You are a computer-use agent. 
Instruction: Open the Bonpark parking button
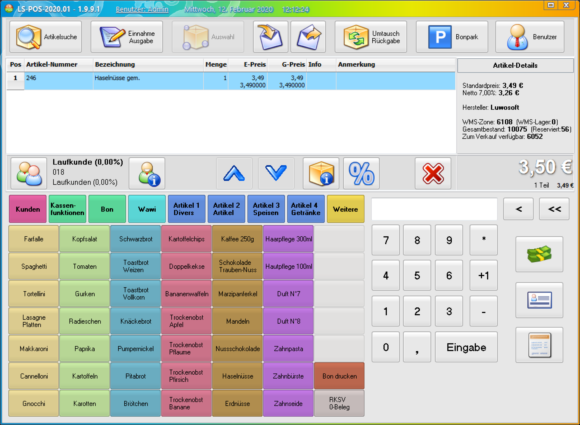click(452, 37)
